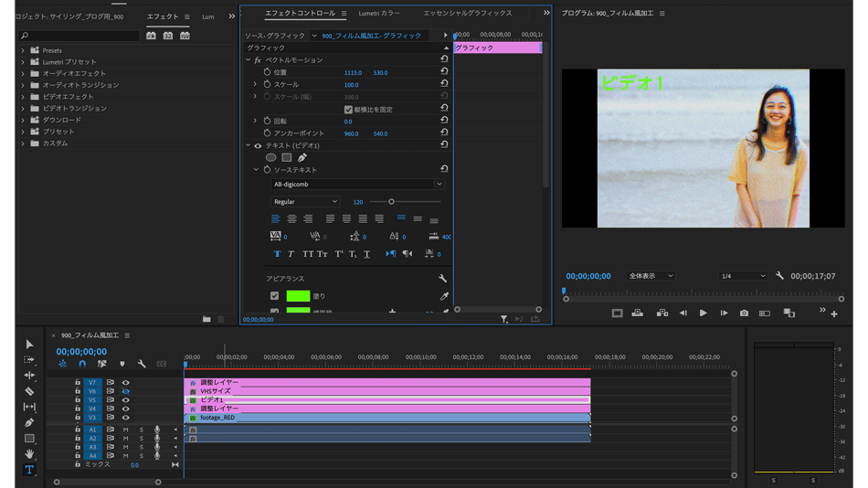
Task: Uncheck the 縦横比を固定 checkbox
Action: pyautogui.click(x=348, y=109)
